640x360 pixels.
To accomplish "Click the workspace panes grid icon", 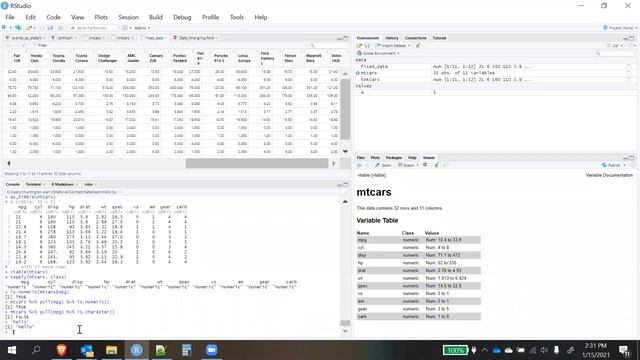I will tap(125, 28).
